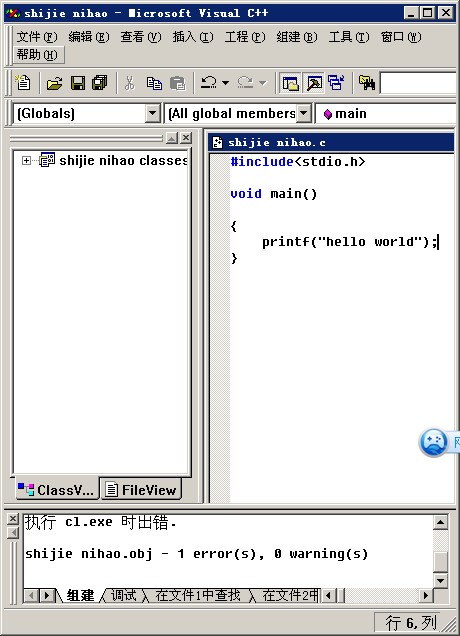Click the Open folder icon
Image resolution: width=460 pixels, height=636 pixels.
point(54,83)
